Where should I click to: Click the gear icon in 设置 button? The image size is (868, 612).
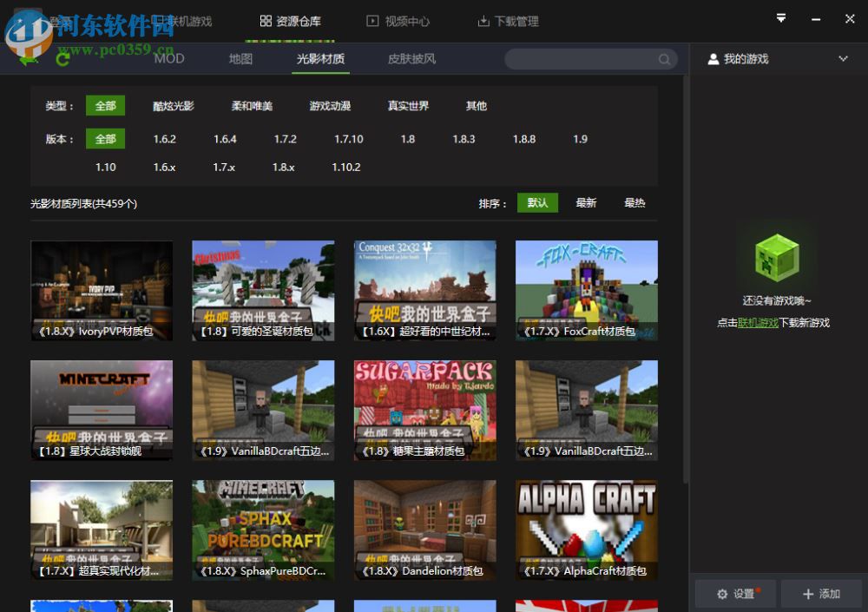[722, 594]
